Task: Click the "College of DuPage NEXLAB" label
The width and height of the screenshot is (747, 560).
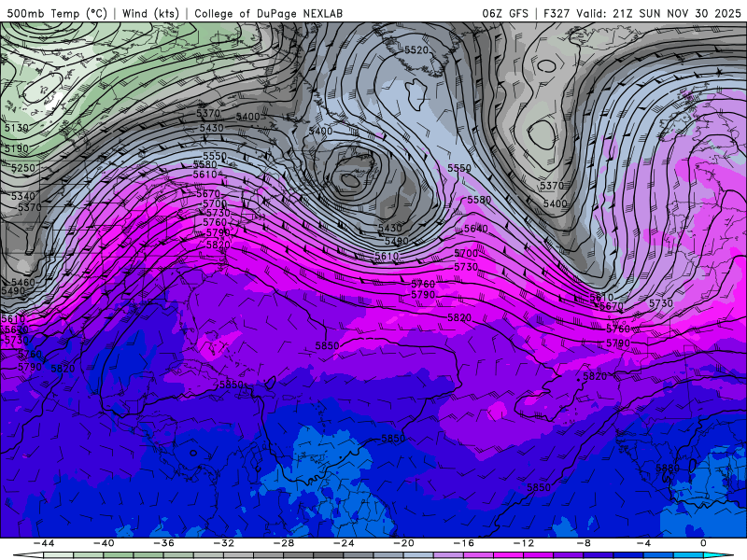Action: 268,13
